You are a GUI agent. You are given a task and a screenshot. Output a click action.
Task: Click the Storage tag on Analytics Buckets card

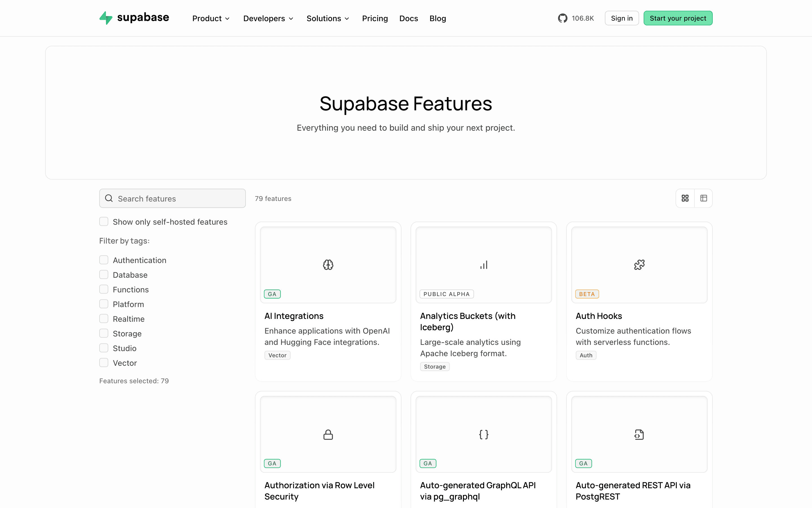click(x=435, y=367)
